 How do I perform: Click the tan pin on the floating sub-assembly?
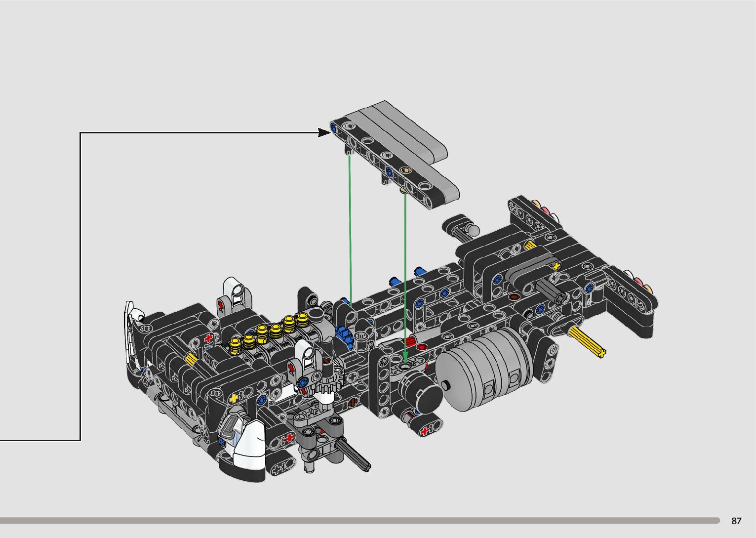tap(406, 171)
